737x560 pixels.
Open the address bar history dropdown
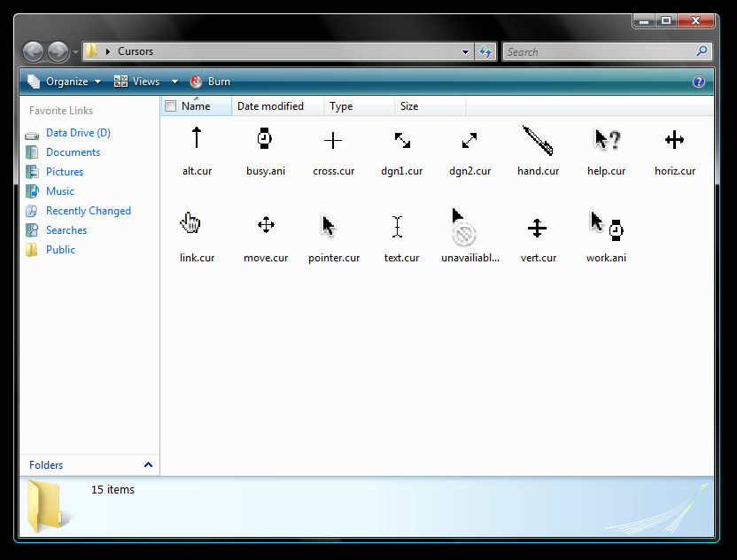465,51
